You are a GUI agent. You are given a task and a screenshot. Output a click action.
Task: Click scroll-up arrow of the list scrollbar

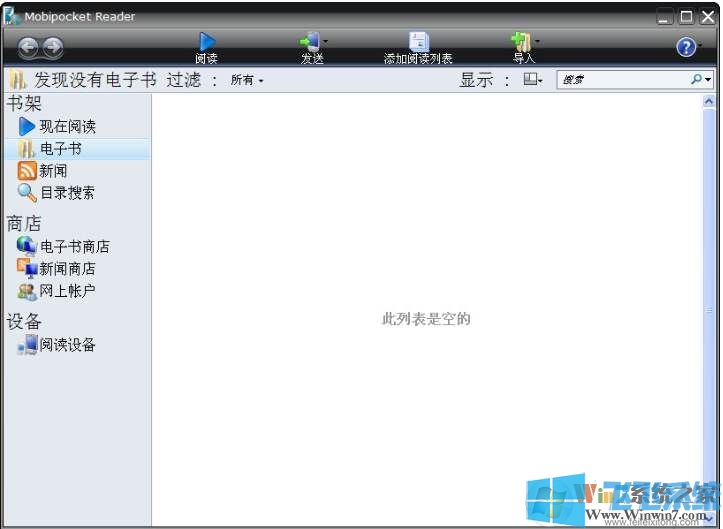point(709,101)
